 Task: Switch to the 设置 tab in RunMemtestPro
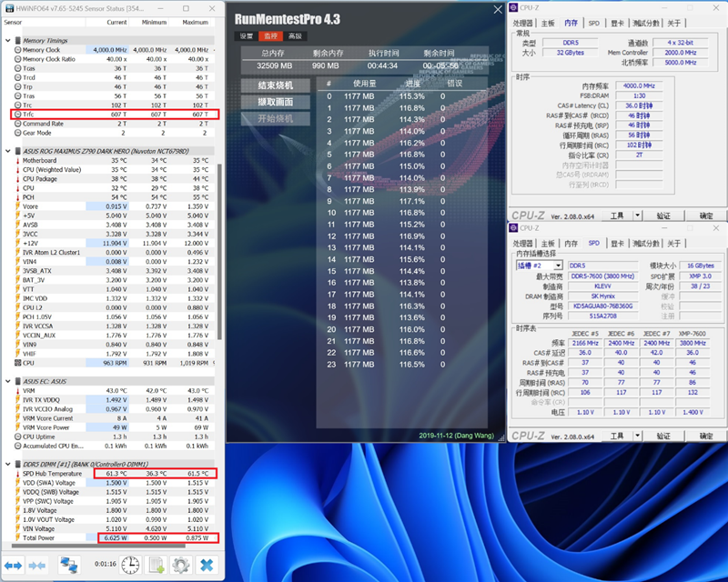(x=246, y=36)
